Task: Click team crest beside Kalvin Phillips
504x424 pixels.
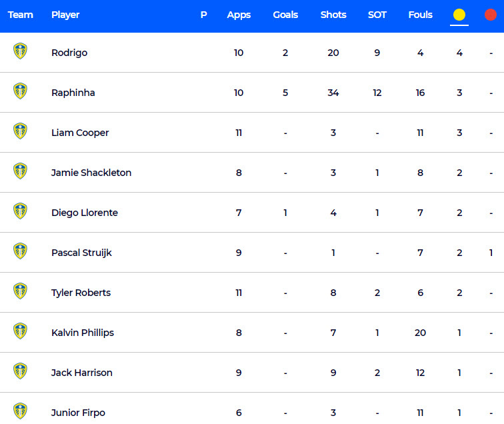Action: 20,331
